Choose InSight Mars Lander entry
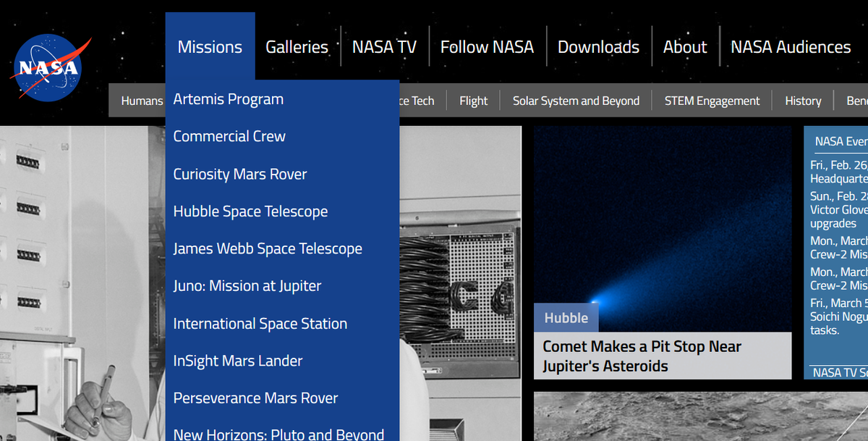This screenshot has height=441, width=868. coord(238,361)
